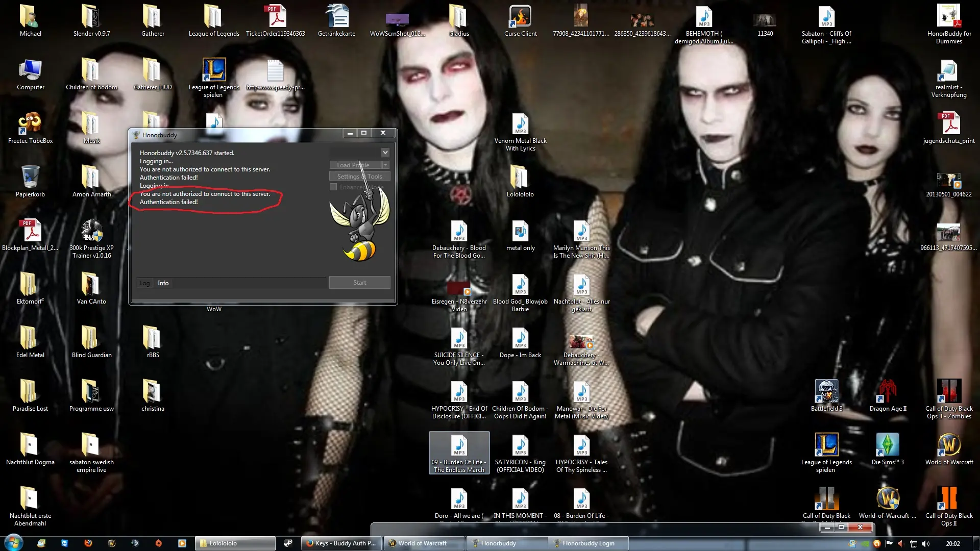
Task: Open the Windows Start menu
Action: (x=13, y=542)
